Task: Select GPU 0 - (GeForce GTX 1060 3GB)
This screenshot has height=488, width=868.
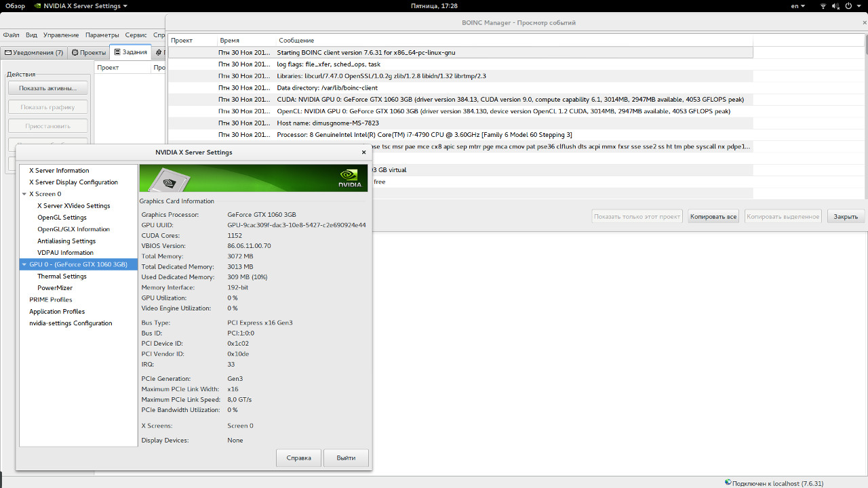Action: (x=79, y=264)
